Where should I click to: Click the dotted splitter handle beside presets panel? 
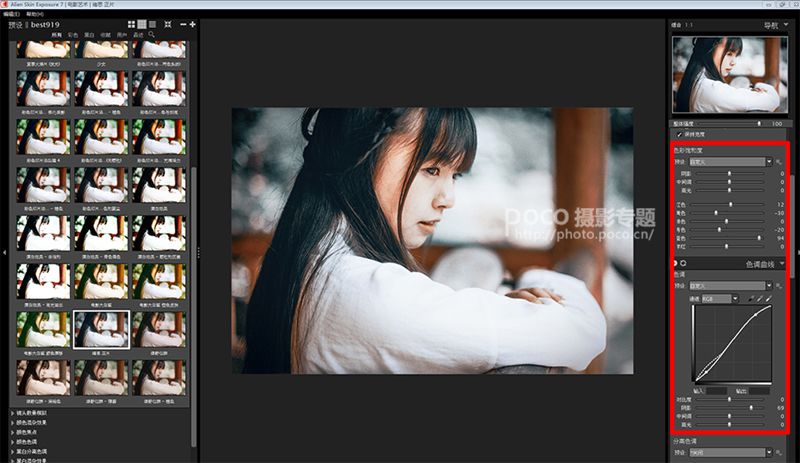click(198, 252)
